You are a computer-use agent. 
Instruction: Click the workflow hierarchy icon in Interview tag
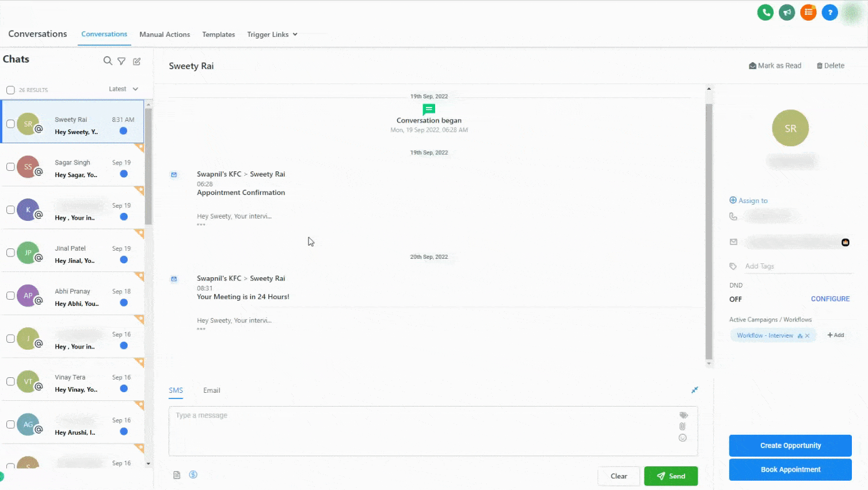pyautogui.click(x=800, y=336)
